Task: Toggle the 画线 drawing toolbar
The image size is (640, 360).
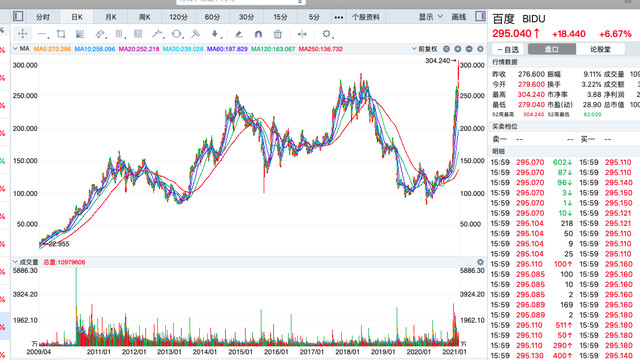Action: pyautogui.click(x=459, y=17)
